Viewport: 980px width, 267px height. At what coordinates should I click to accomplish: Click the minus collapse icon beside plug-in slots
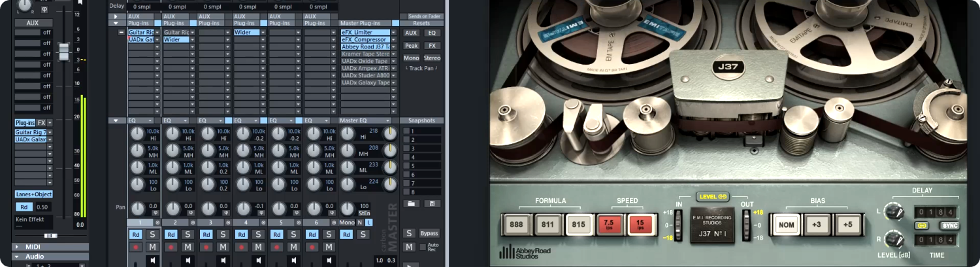pyautogui.click(x=121, y=32)
